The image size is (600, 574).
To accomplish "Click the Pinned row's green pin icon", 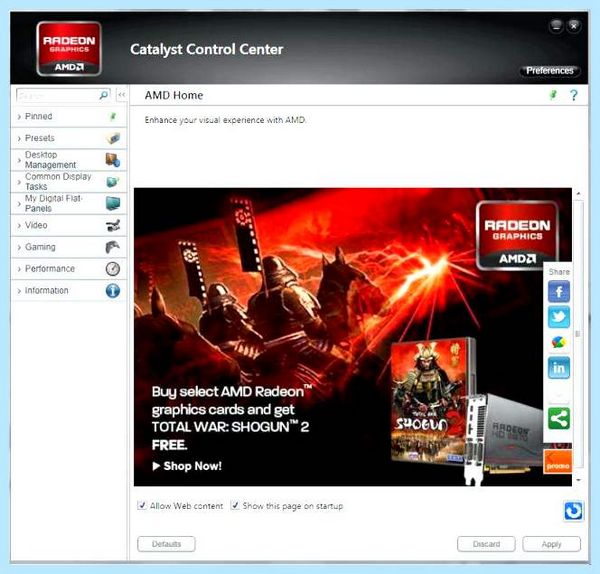I will [113, 116].
